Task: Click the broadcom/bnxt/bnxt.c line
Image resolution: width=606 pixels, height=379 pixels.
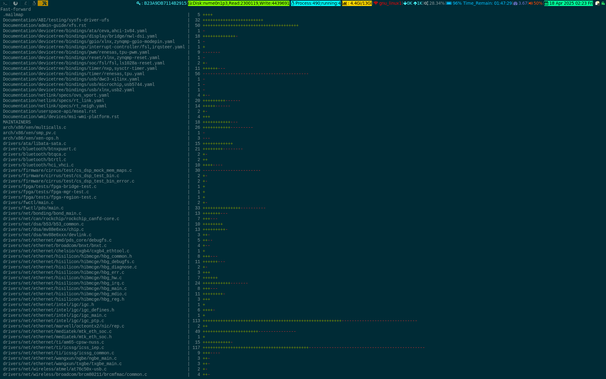Action: pos(55,246)
